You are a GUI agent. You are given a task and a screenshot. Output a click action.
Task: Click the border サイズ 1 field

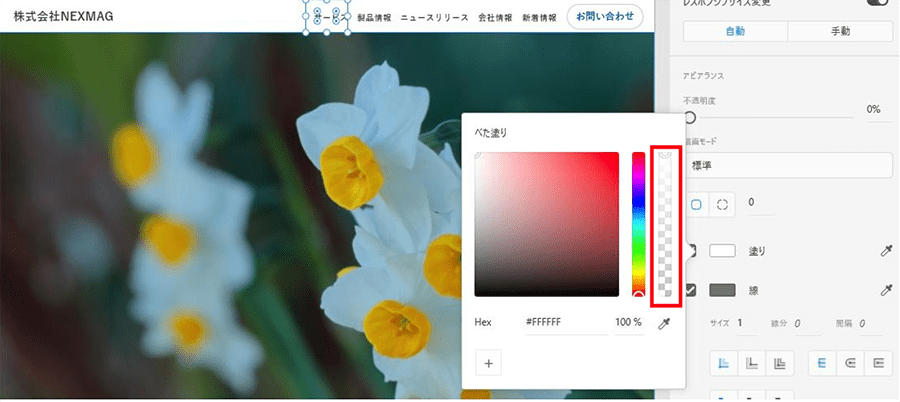pyautogui.click(x=746, y=324)
